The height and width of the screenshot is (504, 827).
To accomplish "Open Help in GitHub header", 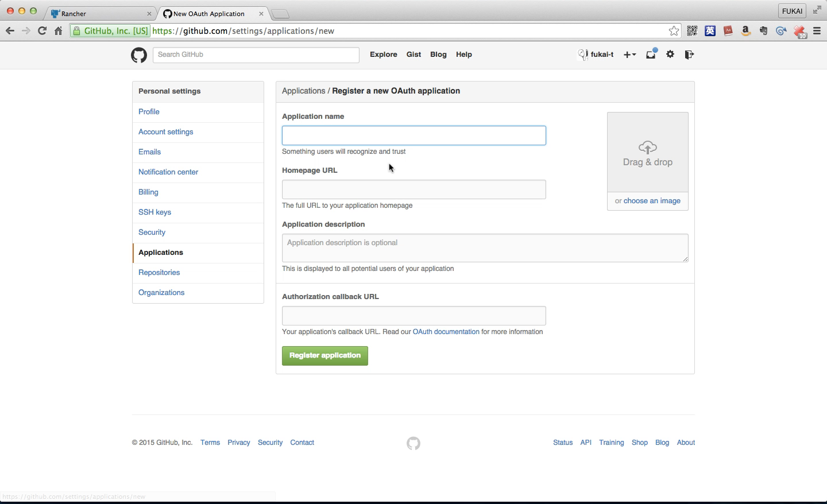I will [x=464, y=55].
